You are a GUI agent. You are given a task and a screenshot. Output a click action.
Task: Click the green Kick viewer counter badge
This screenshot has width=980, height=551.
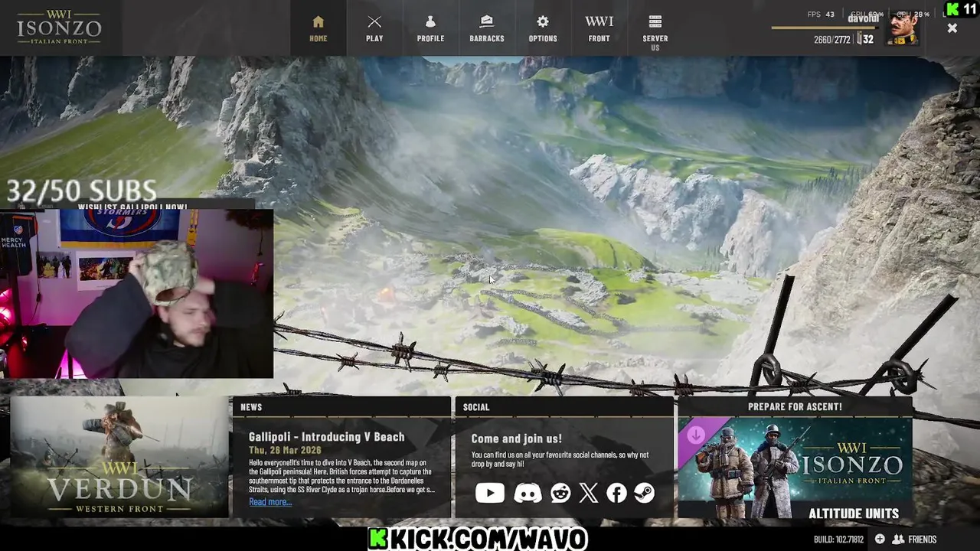(x=961, y=8)
